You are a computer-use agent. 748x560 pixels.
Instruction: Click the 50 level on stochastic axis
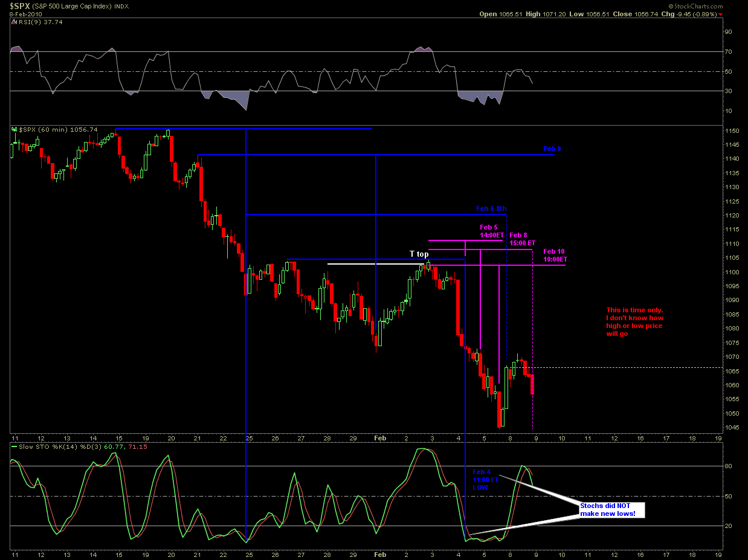729,496
